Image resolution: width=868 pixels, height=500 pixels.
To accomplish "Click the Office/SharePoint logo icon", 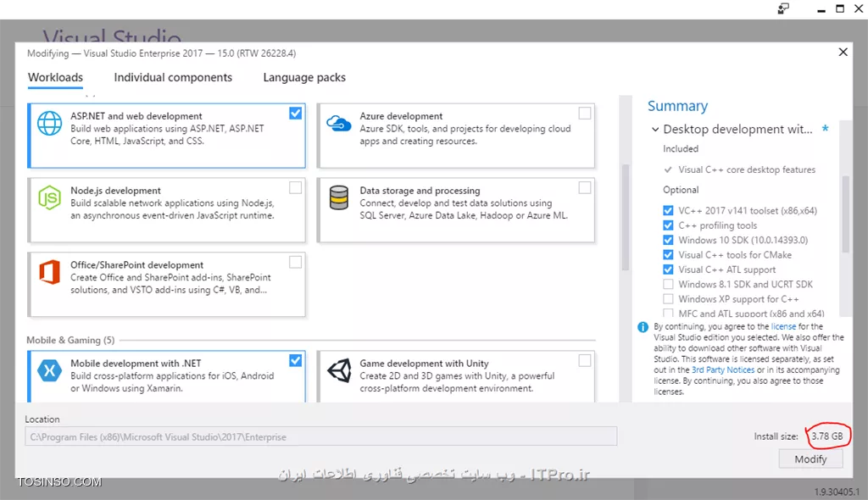I will [49, 272].
